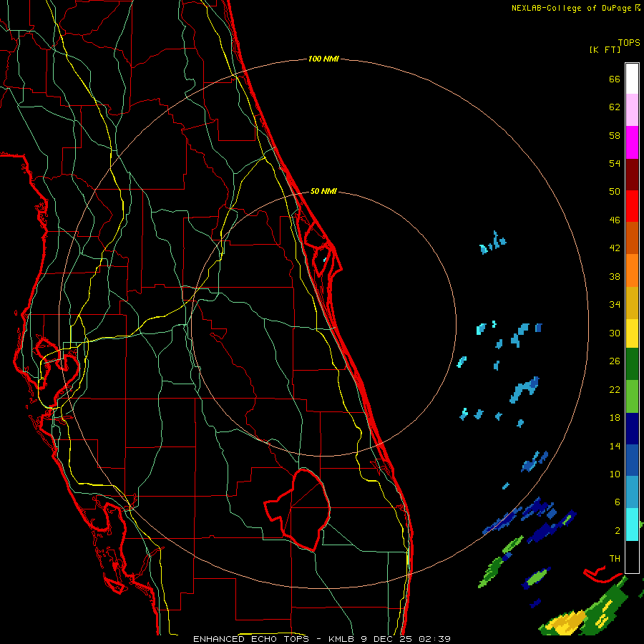Click the dark orange legend color band
This screenshot has width=644, height=644.
click(632, 238)
